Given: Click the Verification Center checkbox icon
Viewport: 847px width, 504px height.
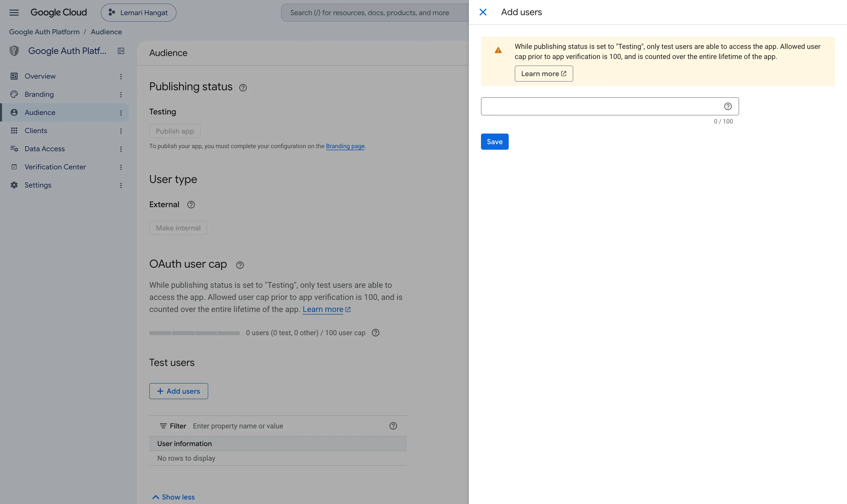Looking at the screenshot, I should click(x=14, y=167).
